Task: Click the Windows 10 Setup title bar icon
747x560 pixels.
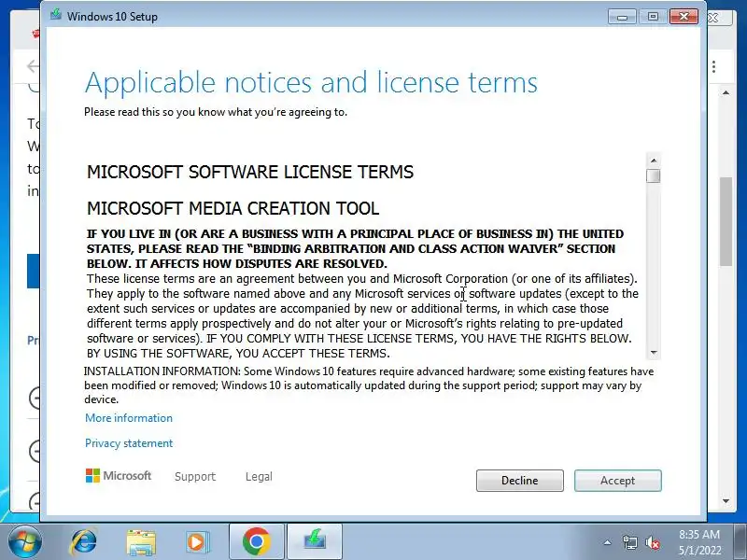Action: pyautogui.click(x=56, y=14)
